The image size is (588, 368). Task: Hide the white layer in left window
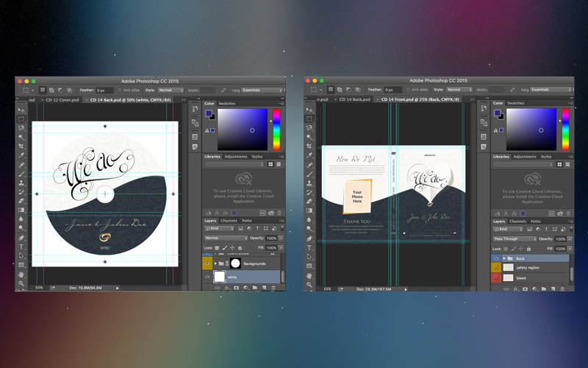207,277
